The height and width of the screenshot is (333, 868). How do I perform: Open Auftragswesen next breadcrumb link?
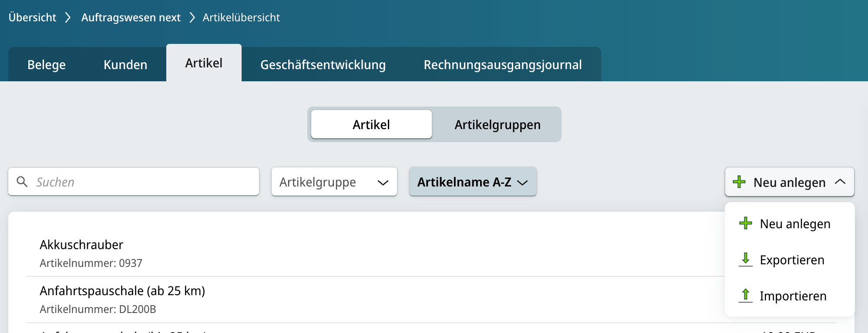pos(131,17)
